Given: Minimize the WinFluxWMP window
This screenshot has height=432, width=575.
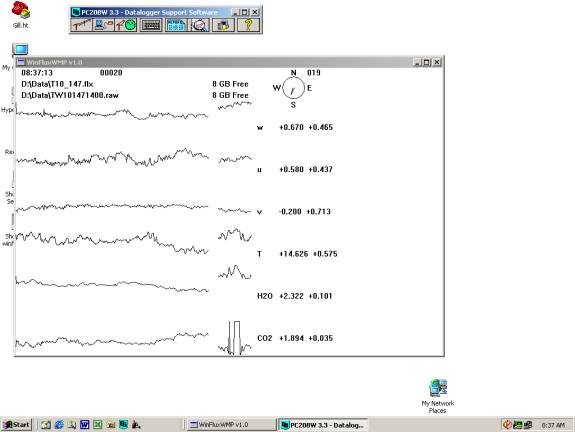Looking at the screenshot, I should coord(417,62).
